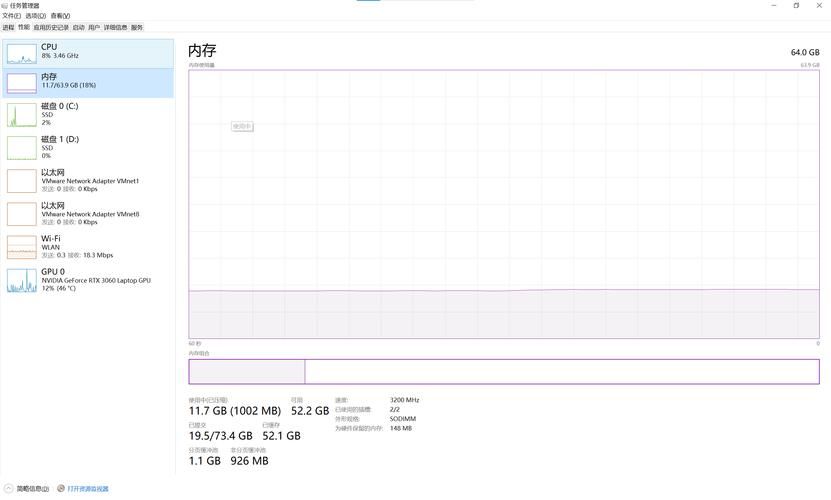Click the Task Manager title bar icon
This screenshot has height=500, width=831.
[4, 5]
